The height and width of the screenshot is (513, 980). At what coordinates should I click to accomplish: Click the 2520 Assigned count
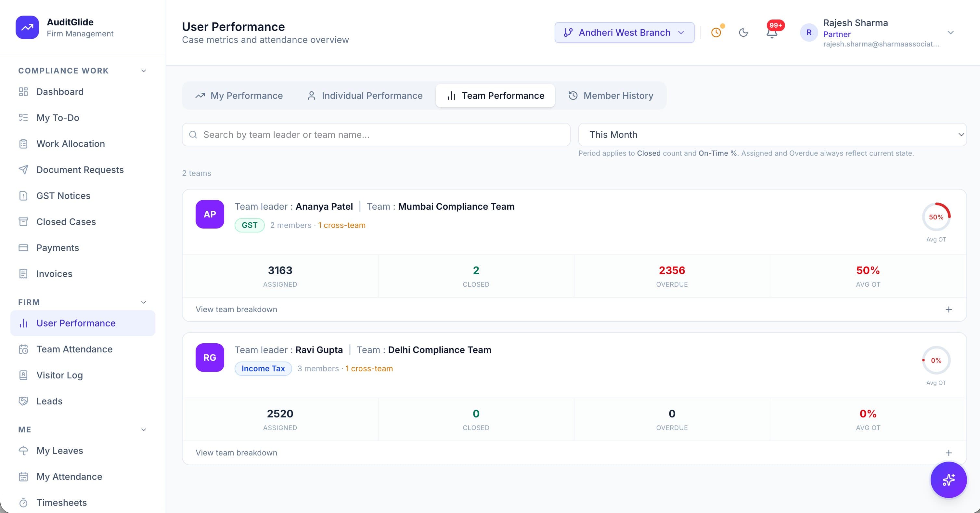coord(280,414)
